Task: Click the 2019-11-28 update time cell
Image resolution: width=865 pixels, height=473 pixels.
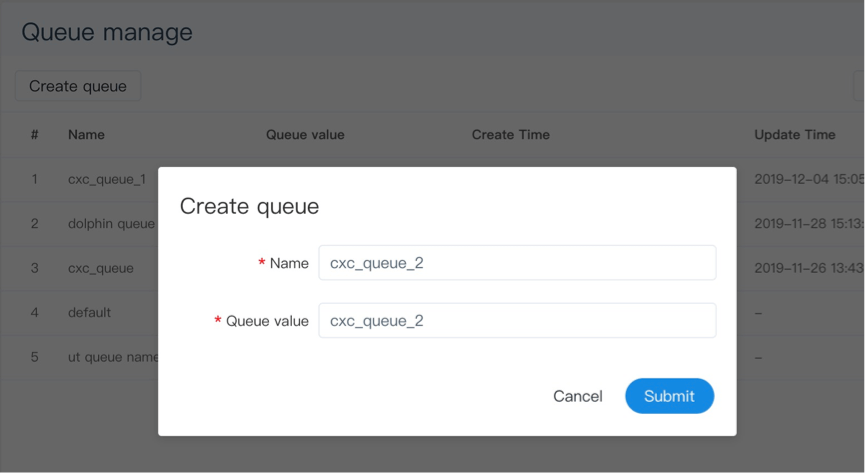Action: 808,224
